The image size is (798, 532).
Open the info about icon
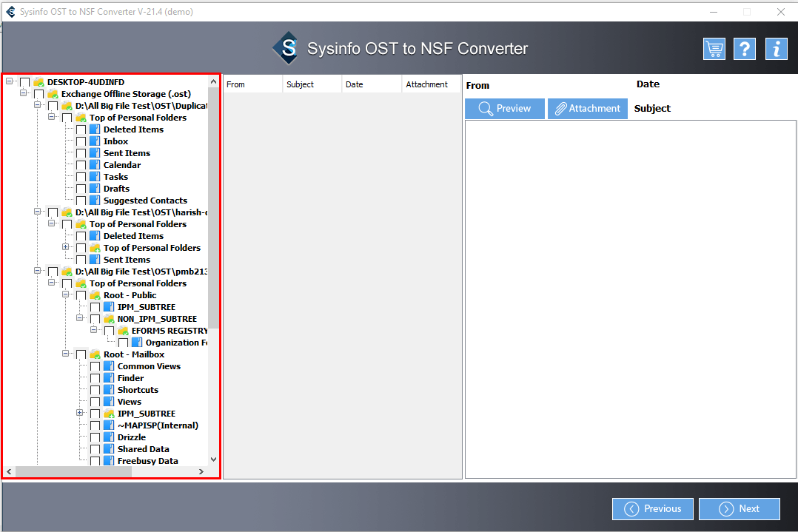776,49
